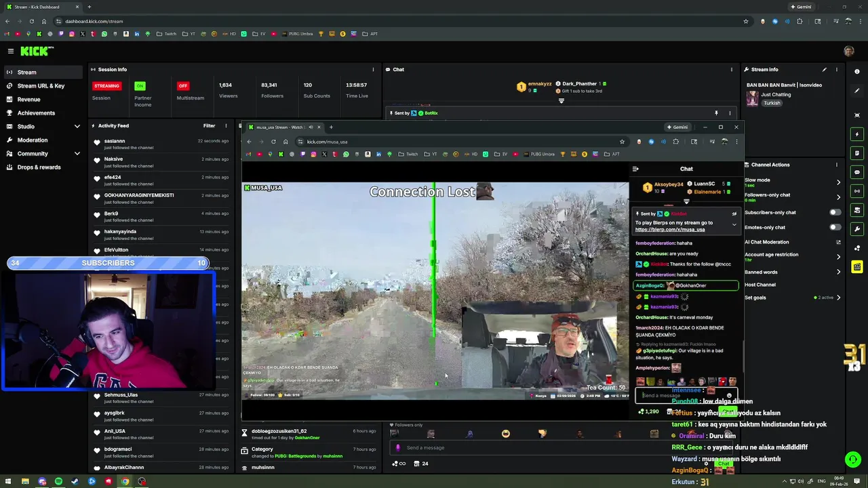Click lightning activity icon in right toolbar
The image size is (868, 488).
tap(857, 134)
